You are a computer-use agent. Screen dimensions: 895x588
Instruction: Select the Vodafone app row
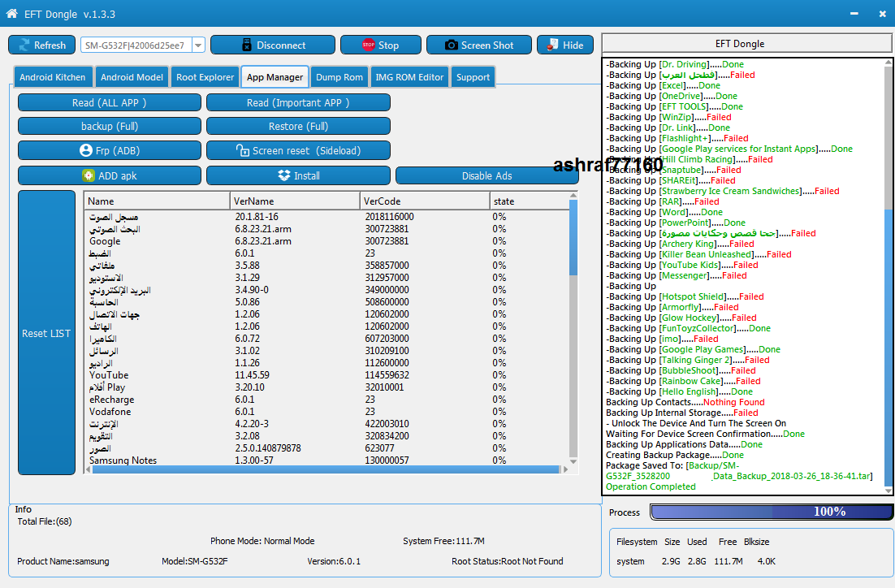point(326,412)
